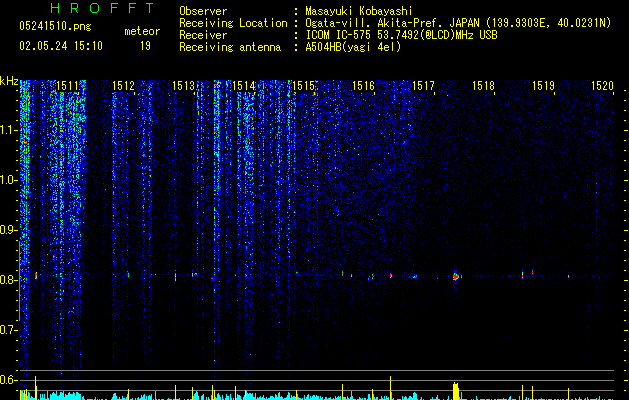This screenshot has width=629, height=400.
Task: Click time marker 1520
Action: [603, 86]
